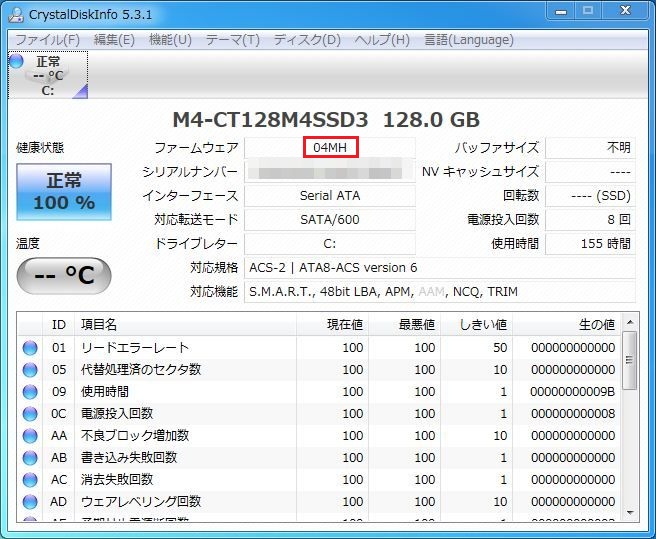Select the 電源投入回数 row in SMART table
656x539 pixels.
pos(319,414)
